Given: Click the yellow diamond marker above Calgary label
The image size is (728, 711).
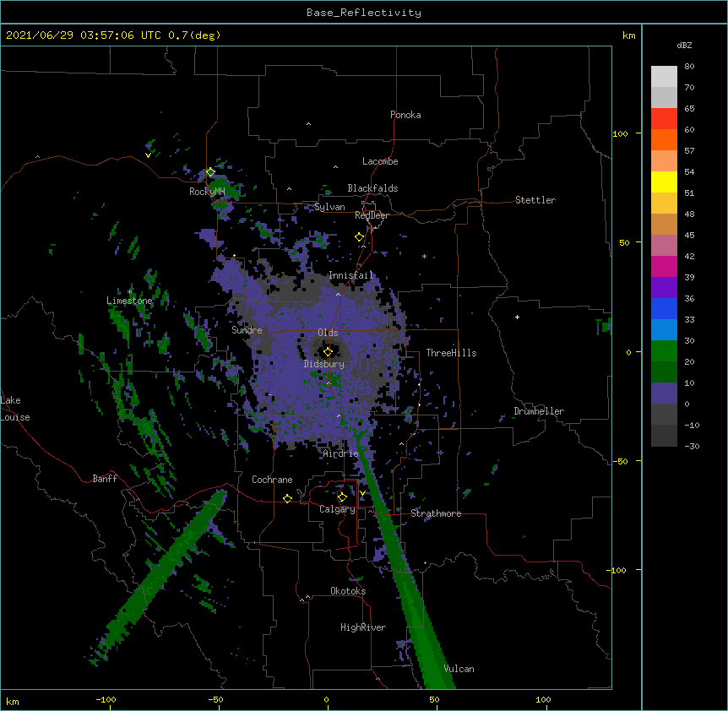Looking at the screenshot, I should click(x=342, y=497).
